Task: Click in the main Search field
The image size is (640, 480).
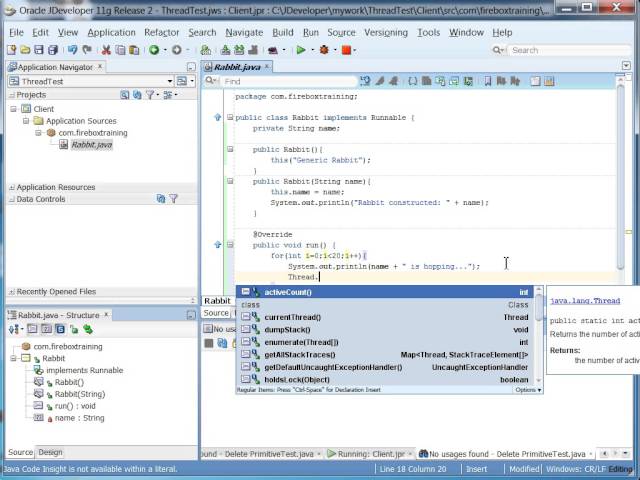Action: coord(569,50)
